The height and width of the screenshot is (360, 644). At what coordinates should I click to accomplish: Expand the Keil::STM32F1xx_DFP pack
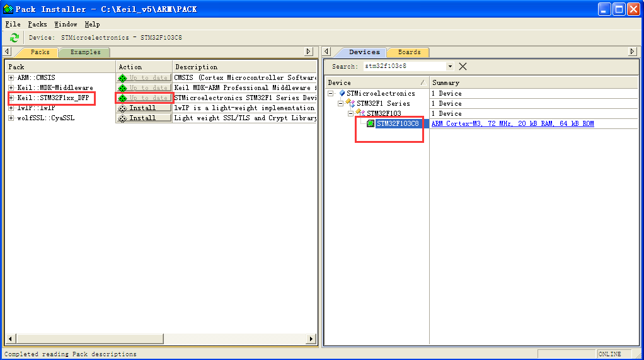(x=11, y=98)
